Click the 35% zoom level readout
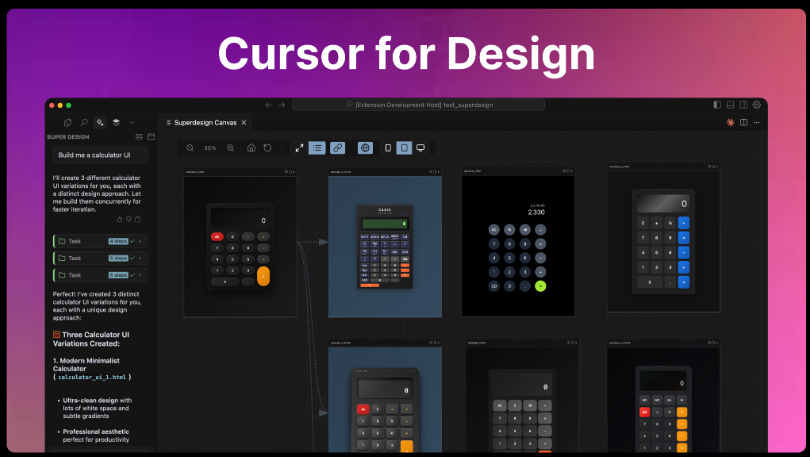 (x=210, y=148)
